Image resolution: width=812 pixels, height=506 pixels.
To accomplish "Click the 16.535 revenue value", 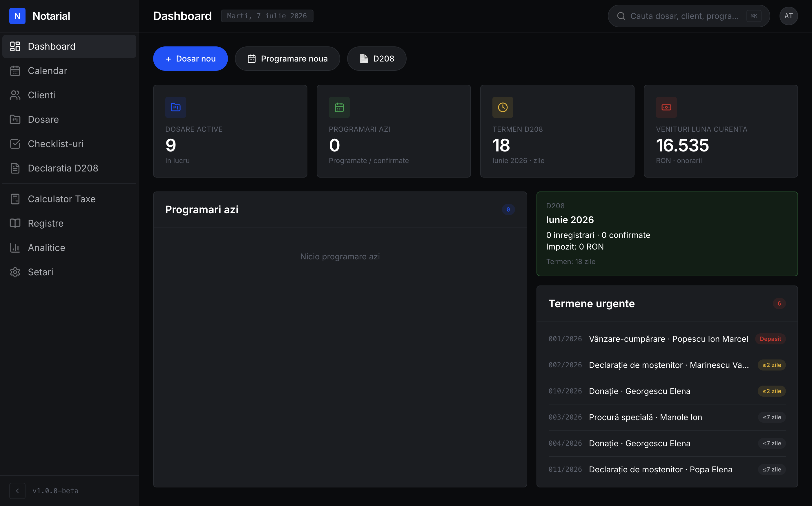I will [682, 145].
